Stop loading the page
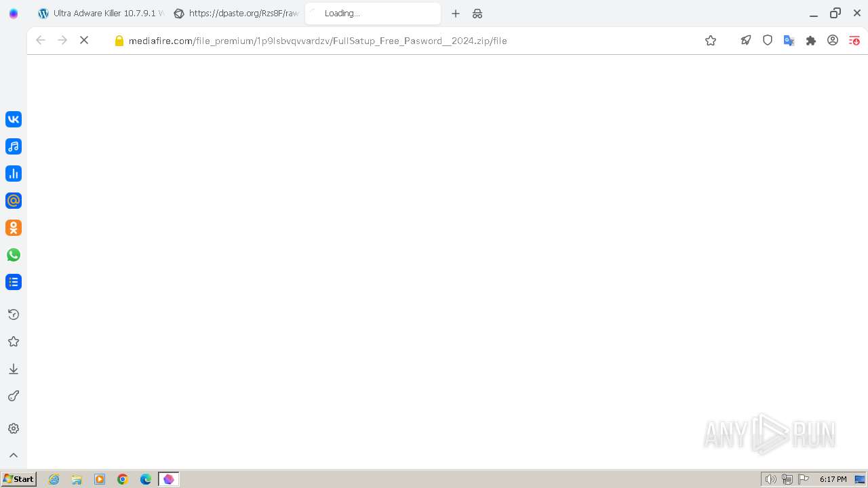 [x=84, y=41]
